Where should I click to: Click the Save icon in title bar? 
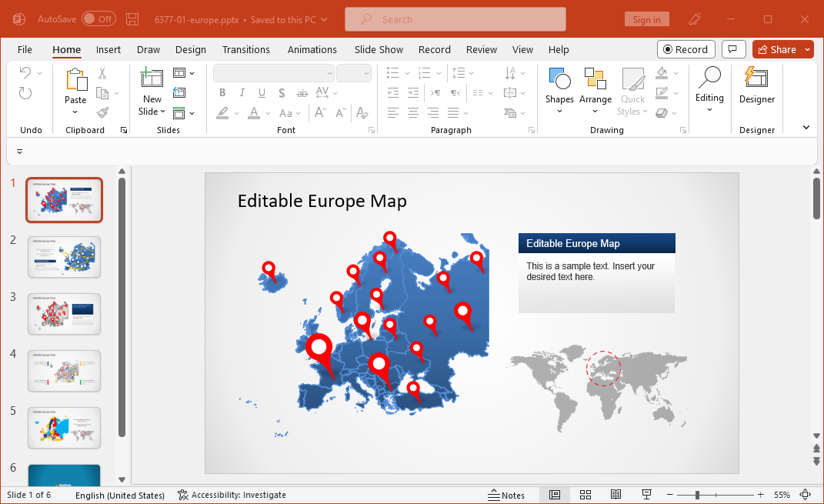pos(132,19)
